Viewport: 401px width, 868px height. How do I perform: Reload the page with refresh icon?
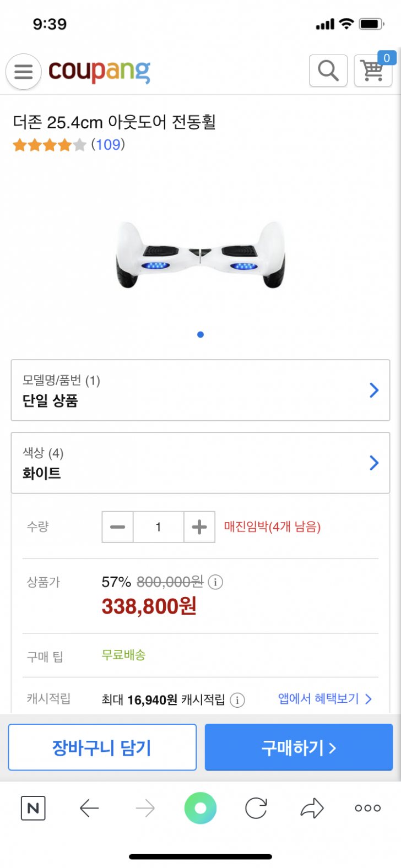(256, 808)
